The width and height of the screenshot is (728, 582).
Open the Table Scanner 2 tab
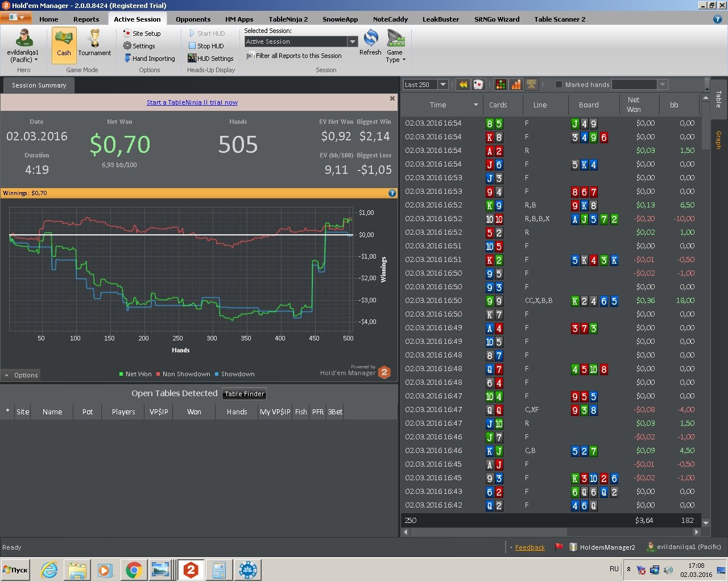[x=560, y=19]
